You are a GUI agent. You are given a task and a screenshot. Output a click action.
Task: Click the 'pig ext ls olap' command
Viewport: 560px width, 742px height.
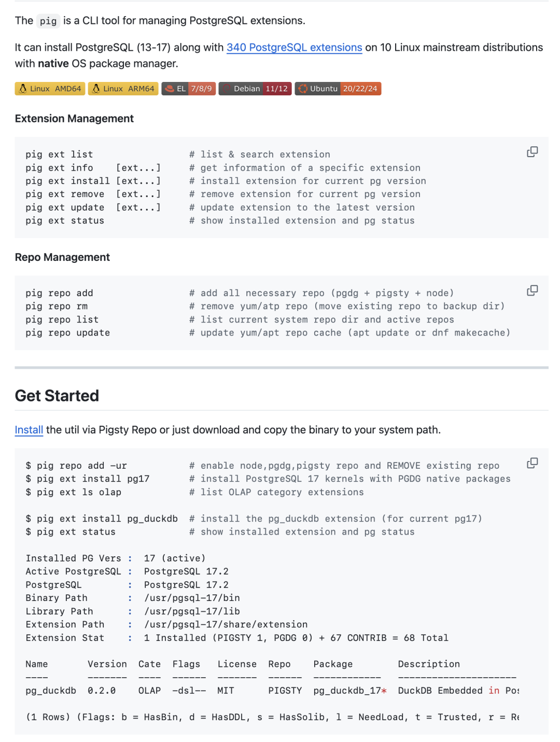point(74,492)
